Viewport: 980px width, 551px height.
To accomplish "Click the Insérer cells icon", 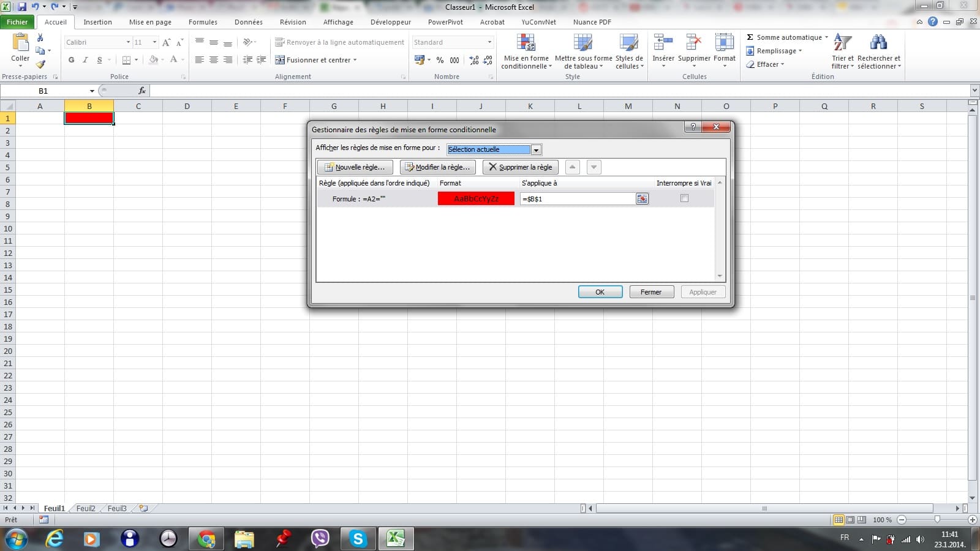I will tap(663, 43).
